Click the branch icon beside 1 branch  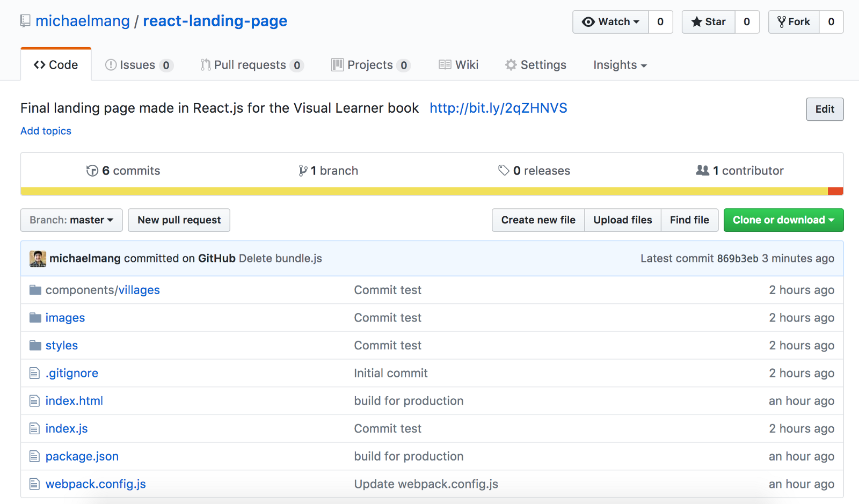303,171
